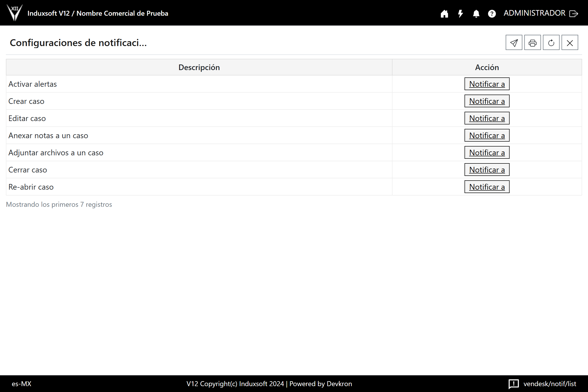This screenshot has width=588, height=392.
Task: Refresh the list with reload icon
Action: pyautogui.click(x=551, y=43)
